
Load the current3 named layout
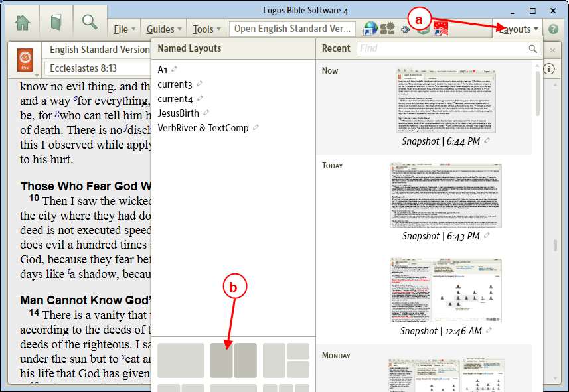(x=175, y=84)
